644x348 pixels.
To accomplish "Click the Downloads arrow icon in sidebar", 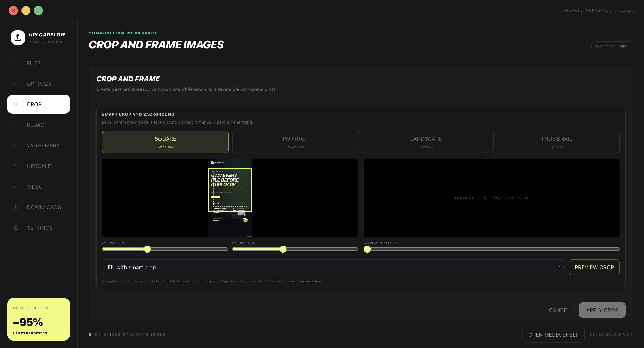I will click(15, 207).
